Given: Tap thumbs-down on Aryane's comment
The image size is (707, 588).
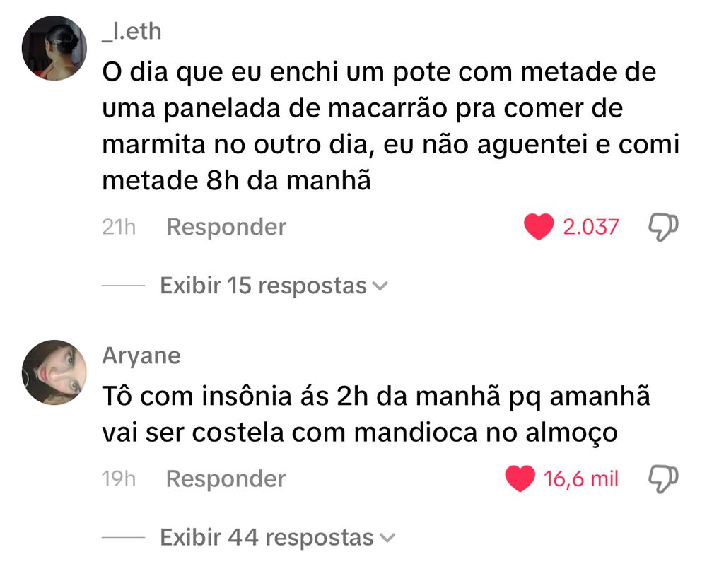Looking at the screenshot, I should tap(663, 479).
